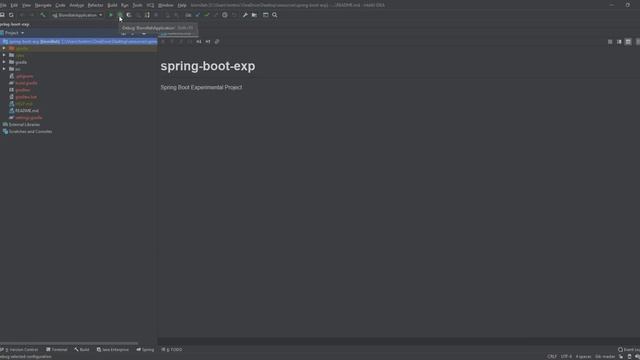
Task: Click the green Commit checkmark icon
Action: pos(207,15)
